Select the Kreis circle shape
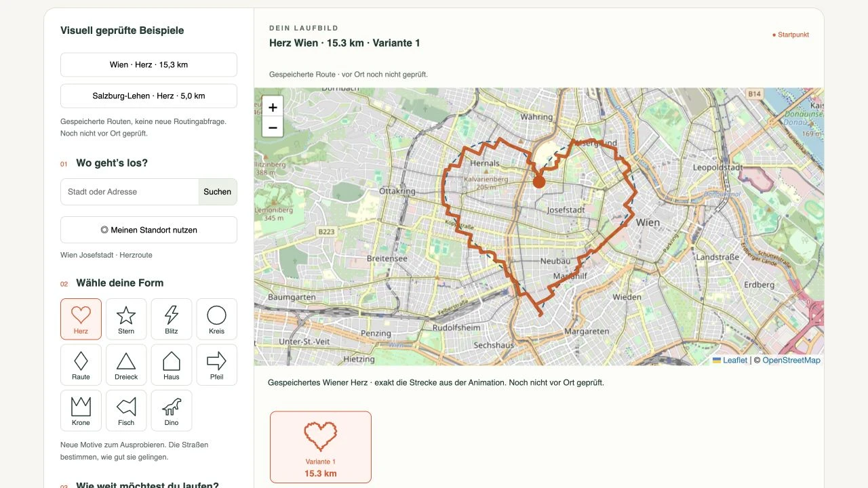 (216, 319)
